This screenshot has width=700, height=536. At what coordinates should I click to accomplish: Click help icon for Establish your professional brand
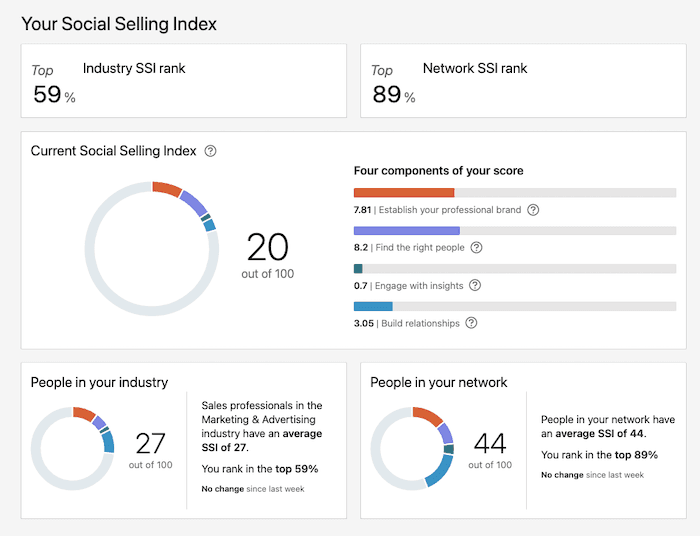(x=533, y=210)
